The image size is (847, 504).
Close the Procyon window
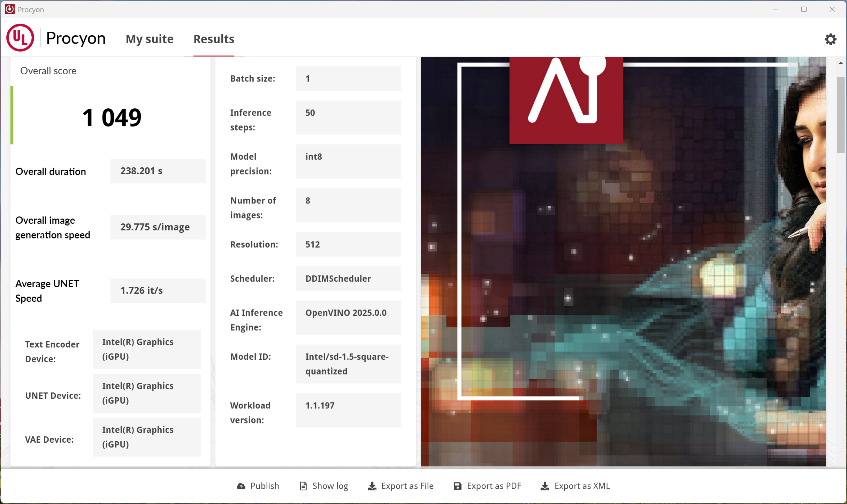click(x=832, y=9)
